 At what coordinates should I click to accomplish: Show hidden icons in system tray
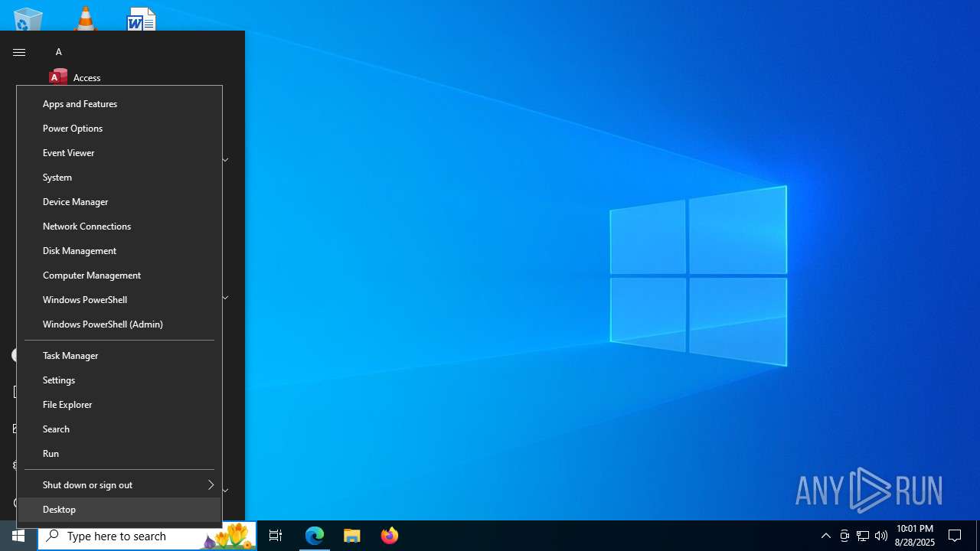pyautogui.click(x=825, y=536)
